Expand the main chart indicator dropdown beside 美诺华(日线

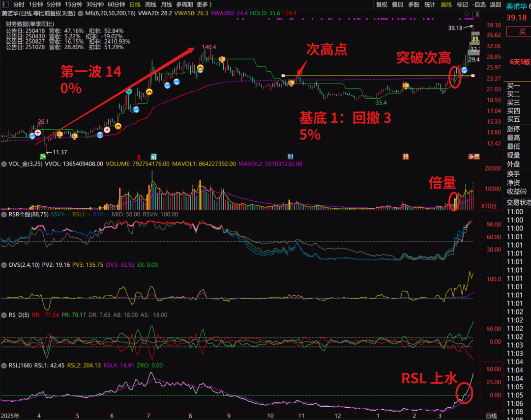pyautogui.click(x=81, y=14)
